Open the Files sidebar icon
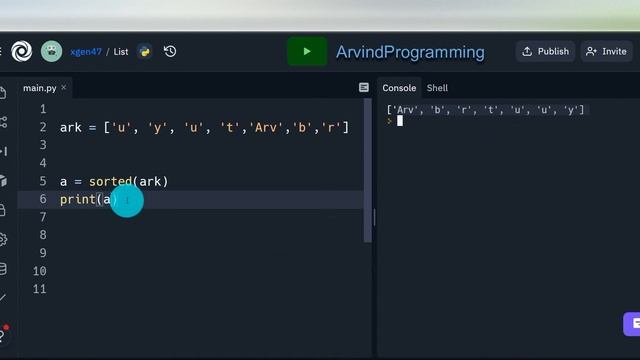 coord(3,93)
